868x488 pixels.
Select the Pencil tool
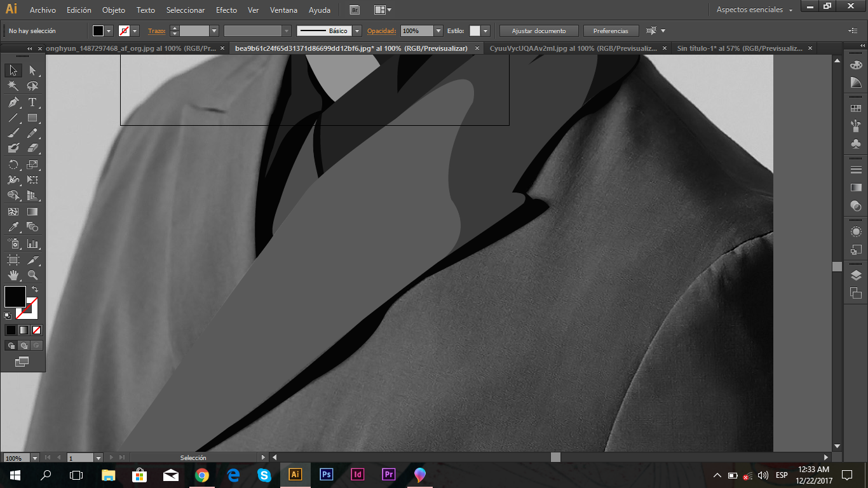click(x=32, y=133)
